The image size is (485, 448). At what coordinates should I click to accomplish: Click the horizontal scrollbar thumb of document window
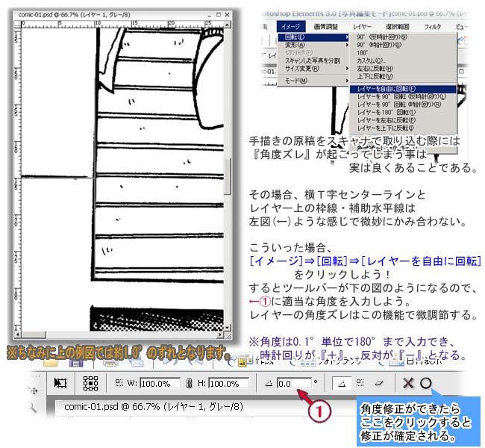34,335
